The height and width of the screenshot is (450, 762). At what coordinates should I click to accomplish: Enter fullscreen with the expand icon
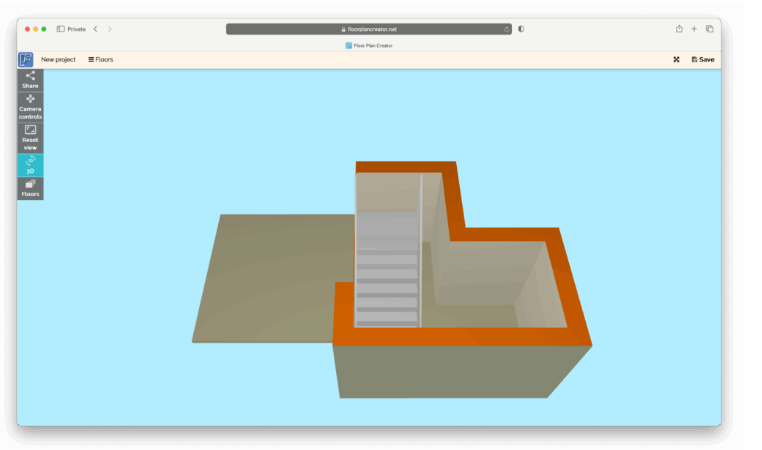click(677, 60)
